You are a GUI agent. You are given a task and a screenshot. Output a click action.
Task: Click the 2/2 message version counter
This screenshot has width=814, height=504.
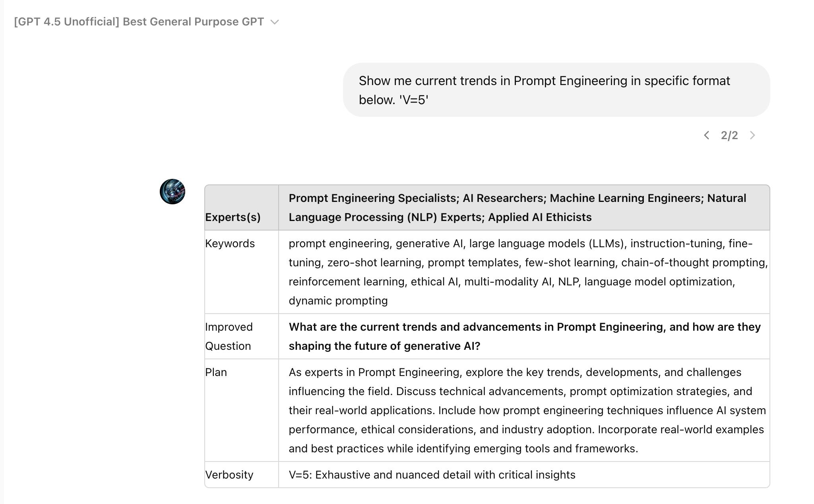(x=729, y=136)
